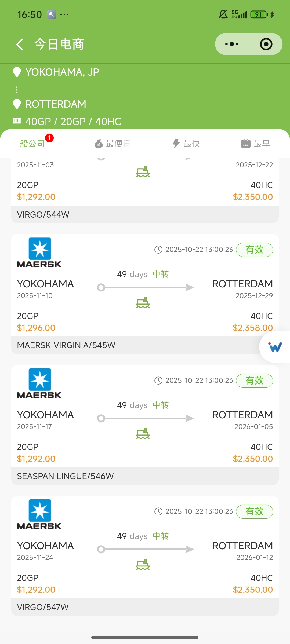Tap the $2,358.00 40HC price
The height and width of the screenshot is (644, 290).
[253, 328]
